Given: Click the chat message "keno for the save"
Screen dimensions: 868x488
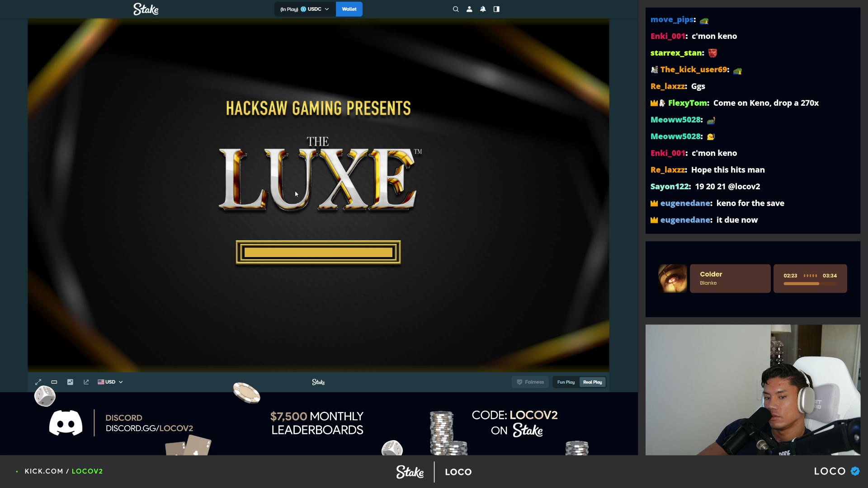Looking at the screenshot, I should 750,203.
